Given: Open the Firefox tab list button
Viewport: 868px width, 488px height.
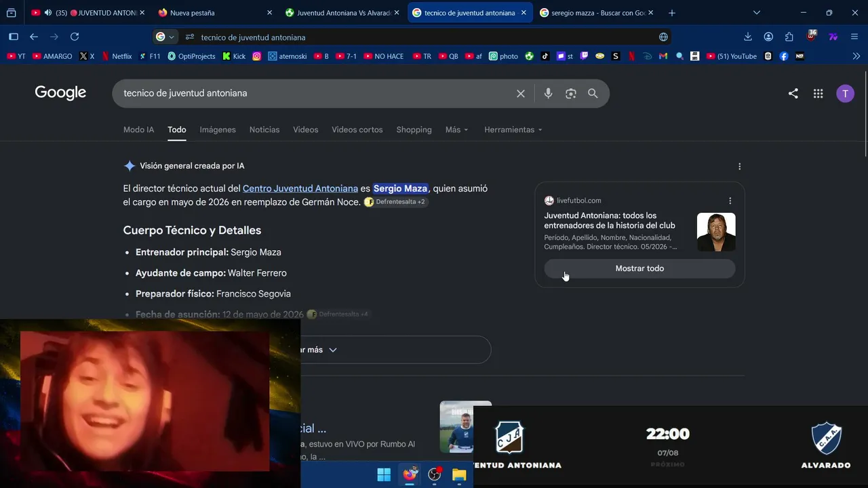Looking at the screenshot, I should (12, 13).
